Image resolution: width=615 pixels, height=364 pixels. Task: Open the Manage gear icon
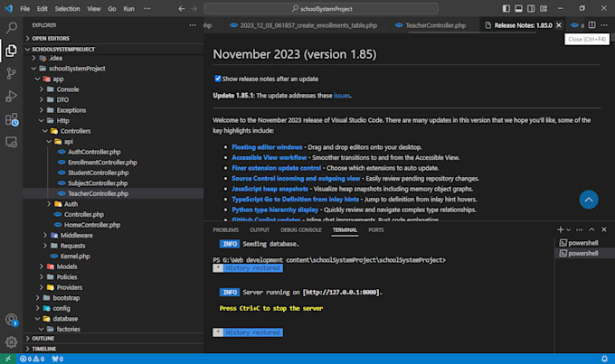[x=12, y=342]
